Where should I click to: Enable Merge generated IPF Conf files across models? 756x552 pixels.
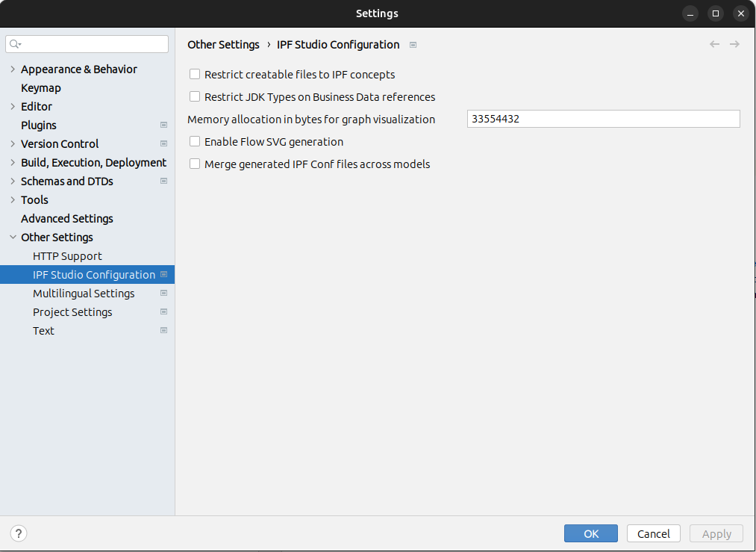(x=195, y=164)
